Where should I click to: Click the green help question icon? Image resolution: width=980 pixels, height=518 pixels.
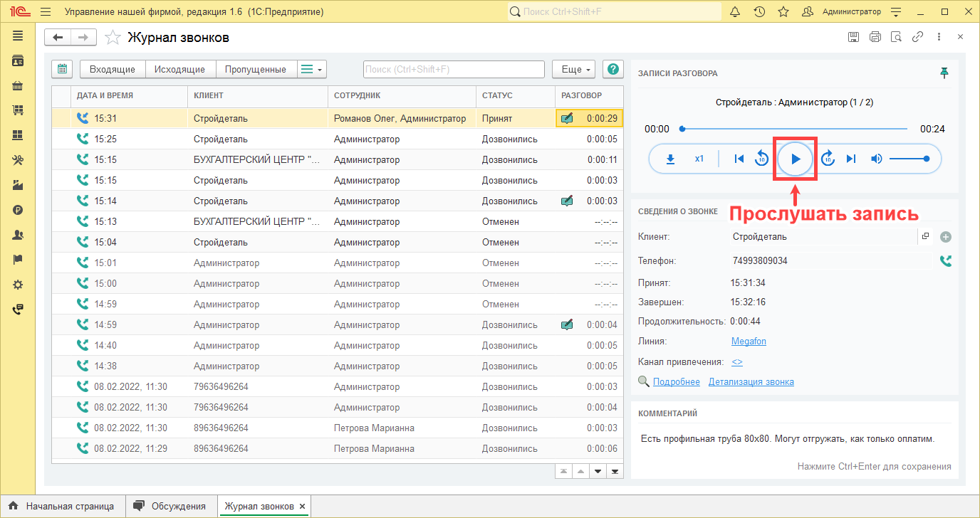(x=613, y=69)
